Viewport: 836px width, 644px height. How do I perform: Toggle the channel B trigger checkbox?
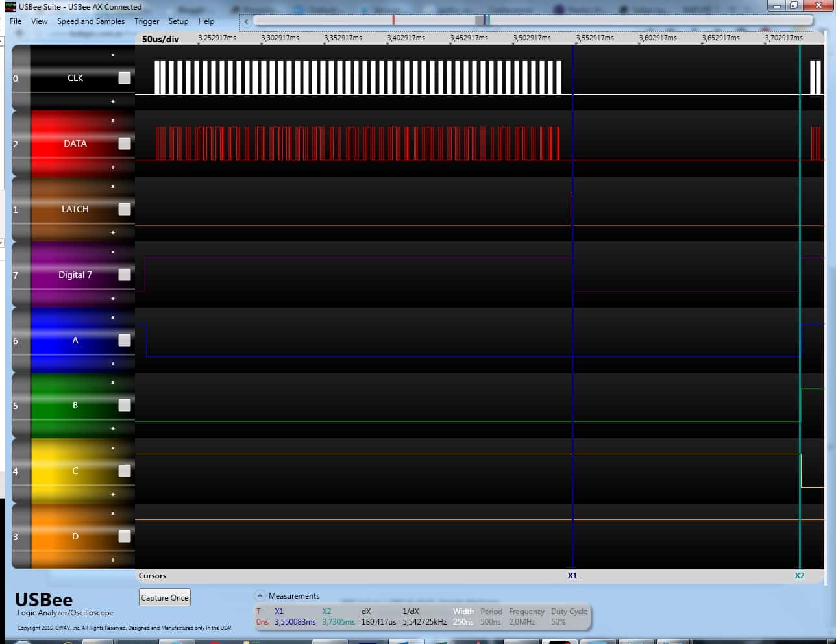125,405
